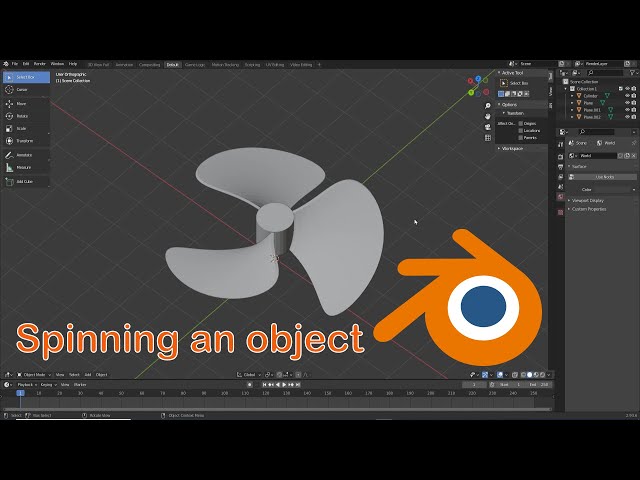
Task: Expand the Viewport Display panel
Action: [569, 200]
